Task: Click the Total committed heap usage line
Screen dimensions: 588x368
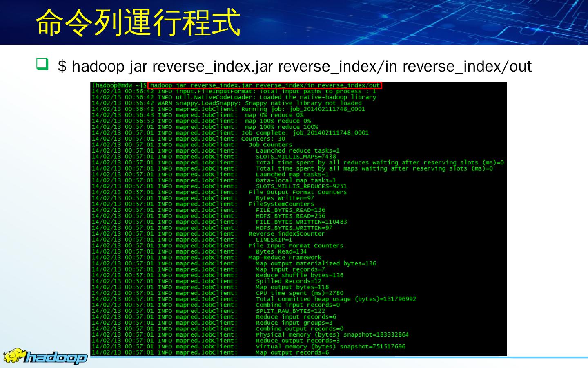Action: point(336,299)
